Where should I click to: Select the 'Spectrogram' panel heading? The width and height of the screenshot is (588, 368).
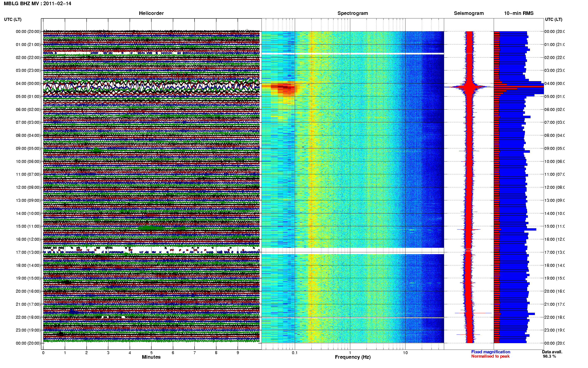click(353, 13)
